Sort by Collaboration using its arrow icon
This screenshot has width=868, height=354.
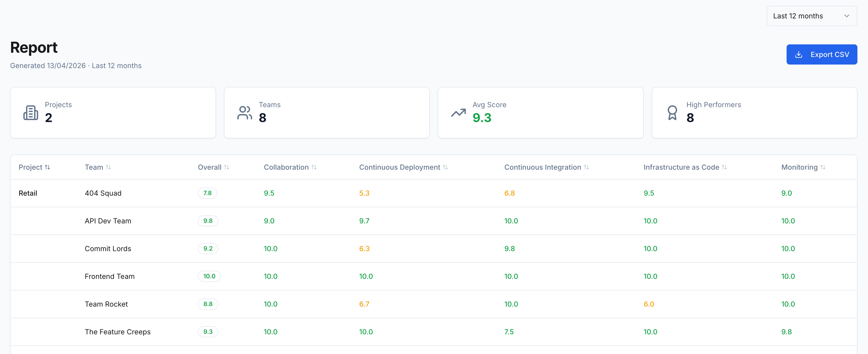[x=314, y=167]
